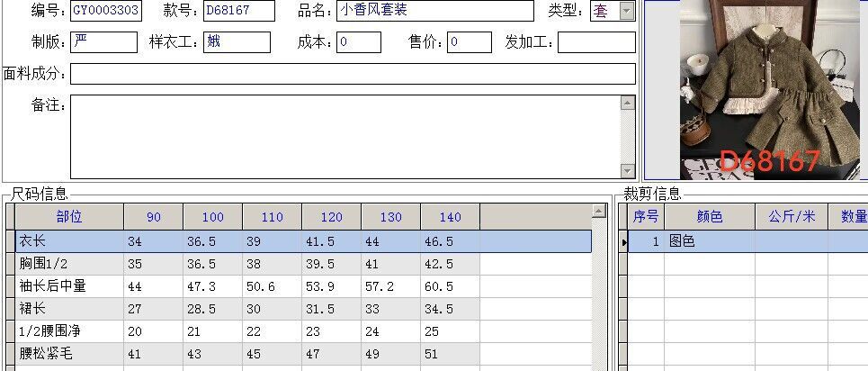The width and height of the screenshot is (868, 371).
Task: Click the 颜色 column header
Action: pos(710,217)
